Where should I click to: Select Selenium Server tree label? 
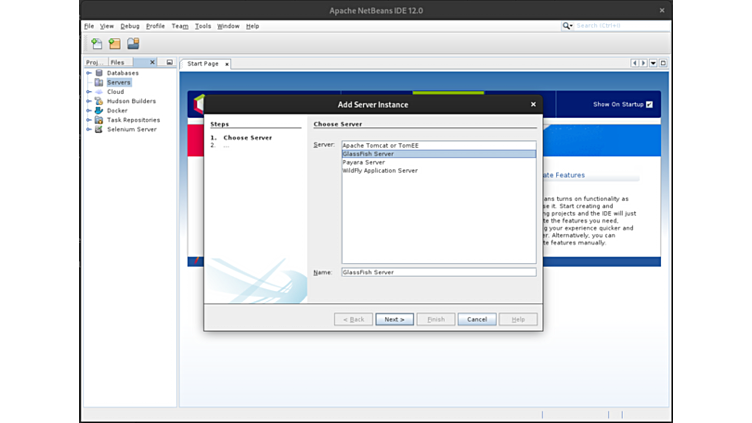tap(132, 129)
